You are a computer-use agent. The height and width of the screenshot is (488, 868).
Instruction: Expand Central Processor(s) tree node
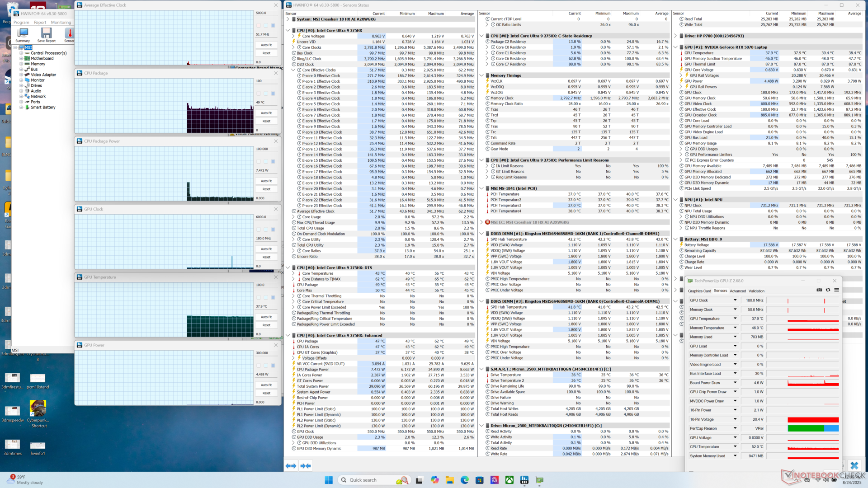click(x=21, y=53)
